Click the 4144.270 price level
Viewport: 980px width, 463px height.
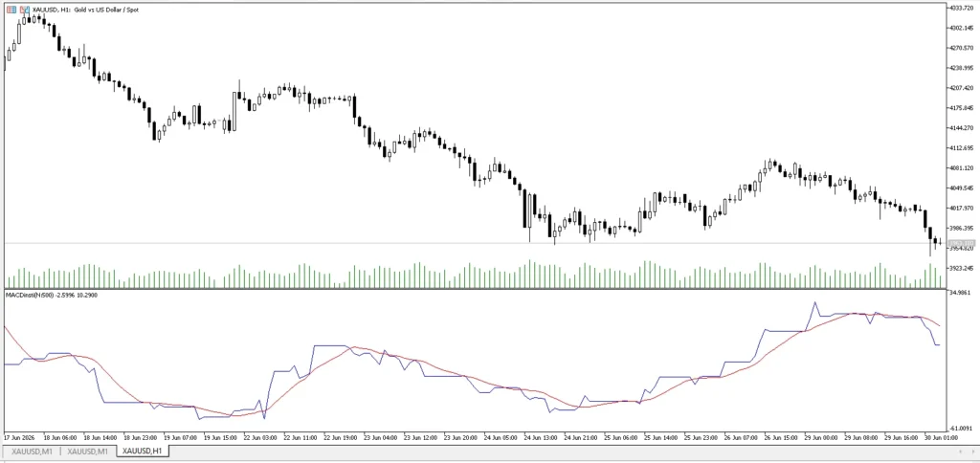coord(962,128)
